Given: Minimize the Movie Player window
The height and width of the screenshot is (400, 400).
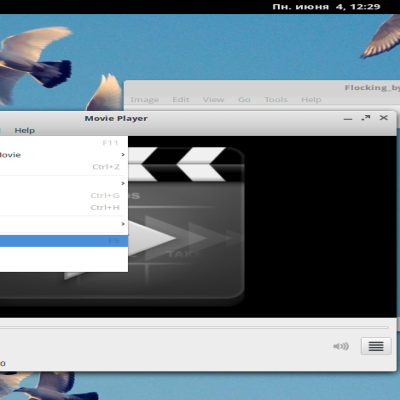Looking at the screenshot, I should click(348, 119).
